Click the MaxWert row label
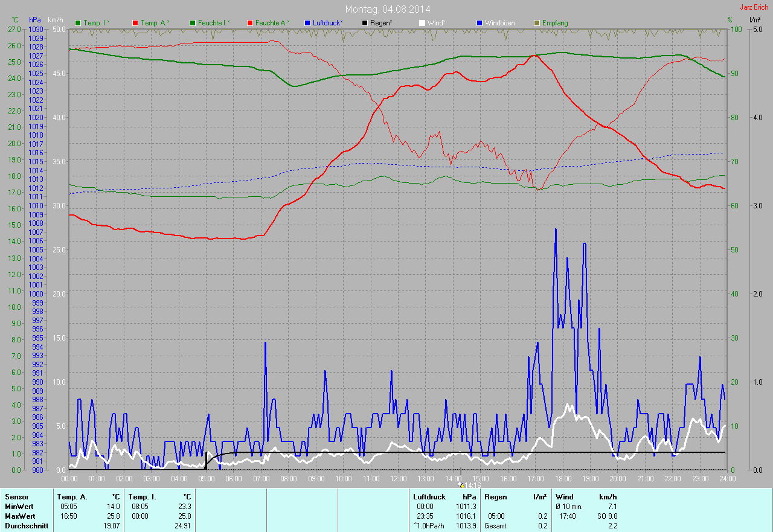Screen dimensions: 773x532 (x=20, y=516)
